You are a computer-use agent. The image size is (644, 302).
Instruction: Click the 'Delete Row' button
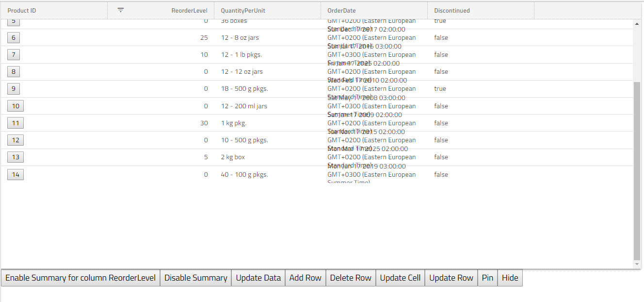coord(351,277)
